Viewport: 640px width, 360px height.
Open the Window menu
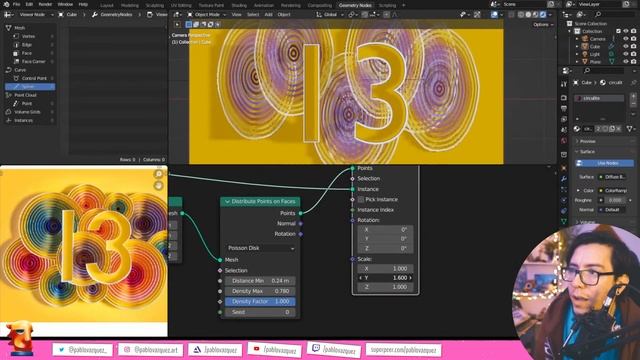[65, 4]
